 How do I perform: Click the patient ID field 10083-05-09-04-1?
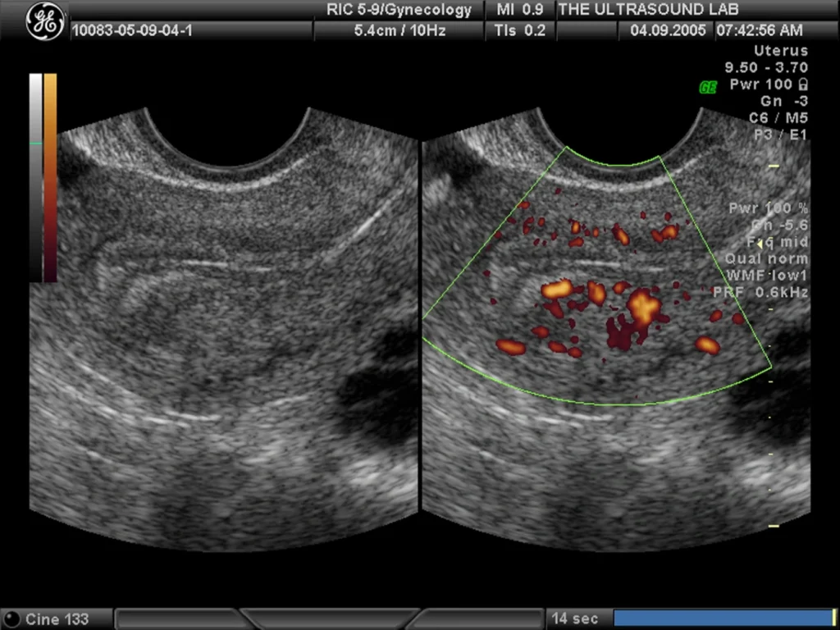132,30
